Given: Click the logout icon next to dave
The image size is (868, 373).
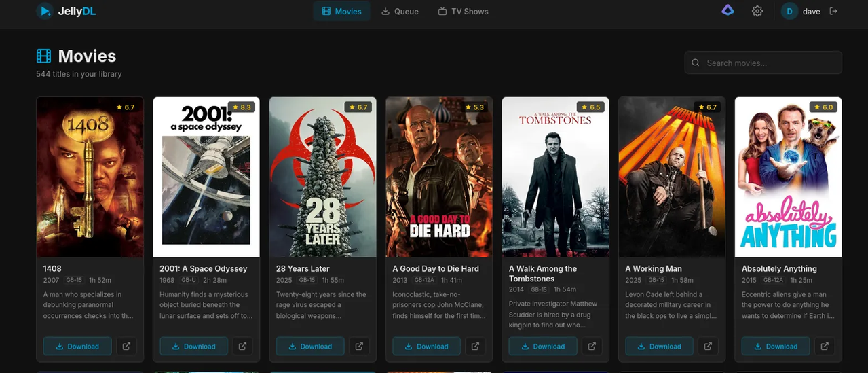Looking at the screenshot, I should tap(833, 11).
